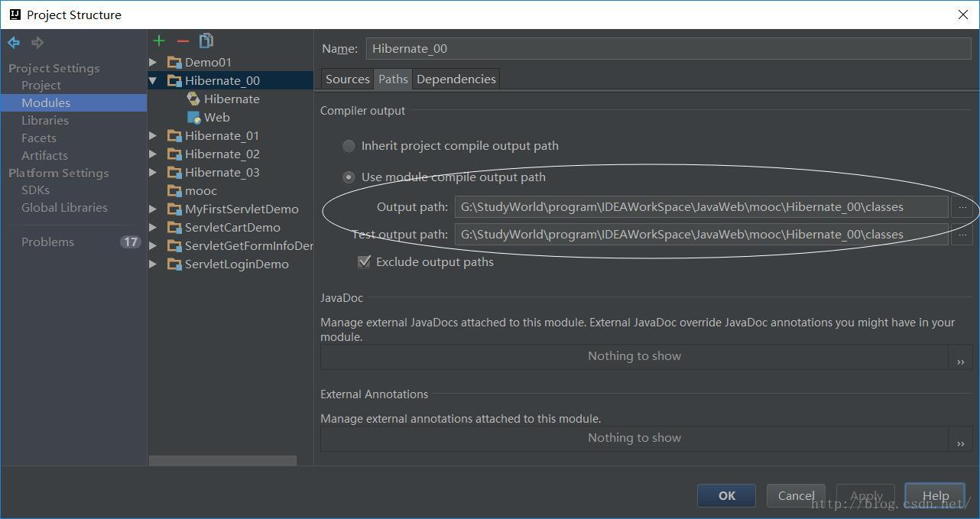Click the problems count badge 17

pos(130,242)
